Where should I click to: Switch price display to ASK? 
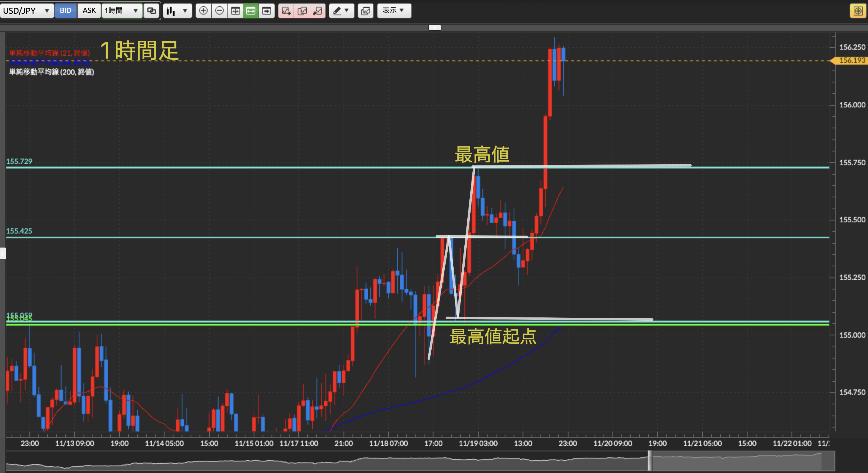[89, 11]
